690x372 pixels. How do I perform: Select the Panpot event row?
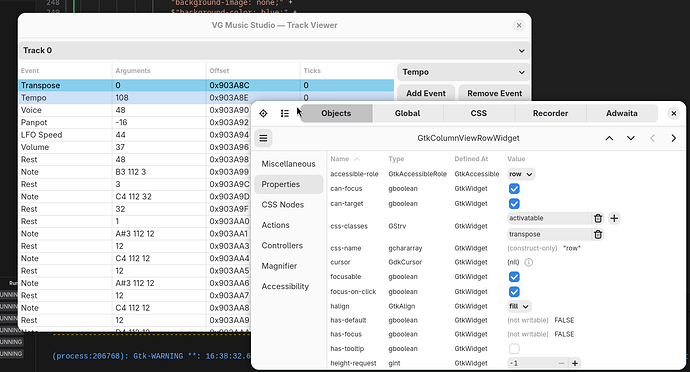coord(135,122)
